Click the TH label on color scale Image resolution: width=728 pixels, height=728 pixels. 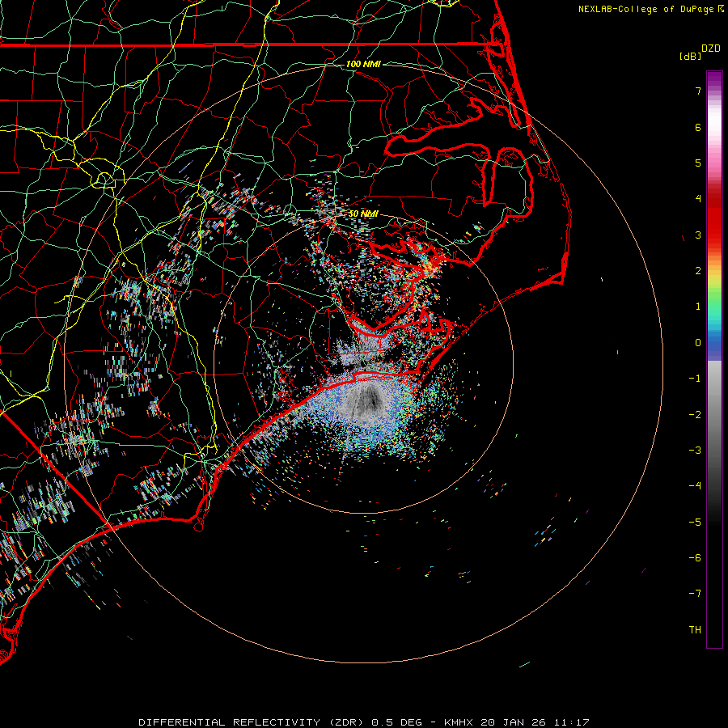(695, 629)
